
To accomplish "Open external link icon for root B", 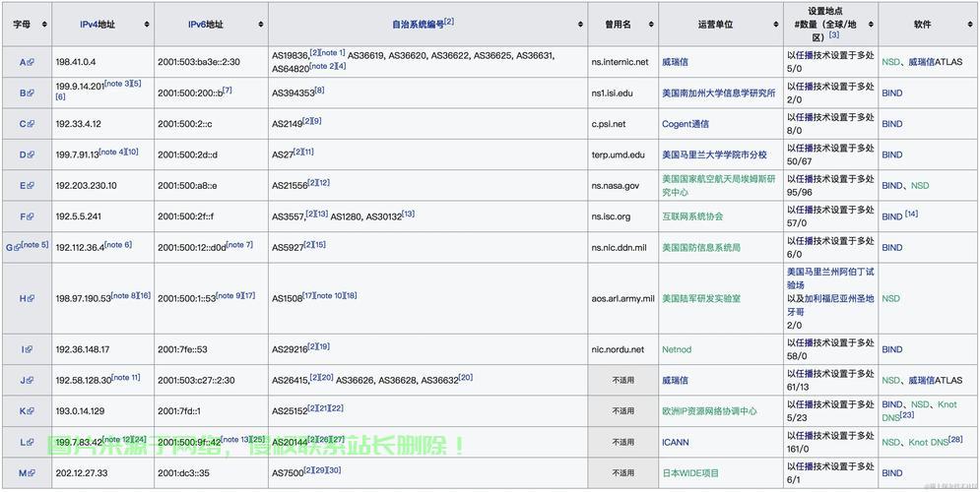I will (31, 93).
